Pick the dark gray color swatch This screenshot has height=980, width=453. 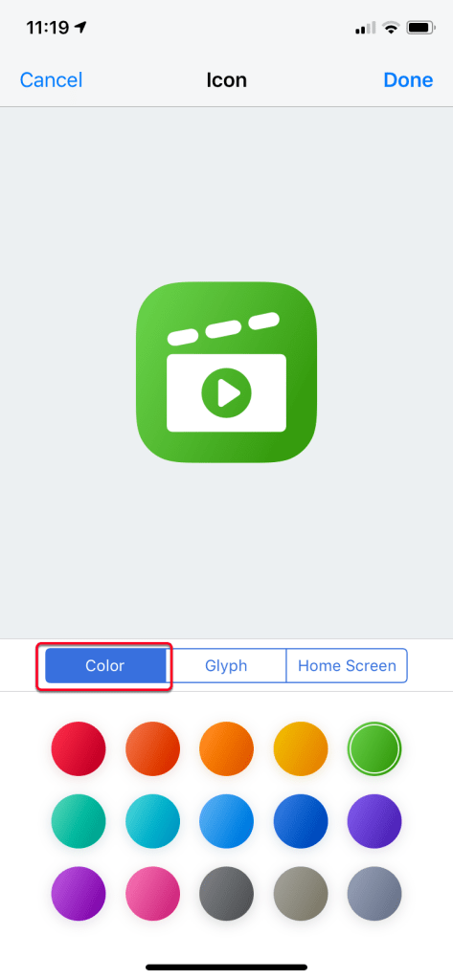pyautogui.click(x=226, y=894)
